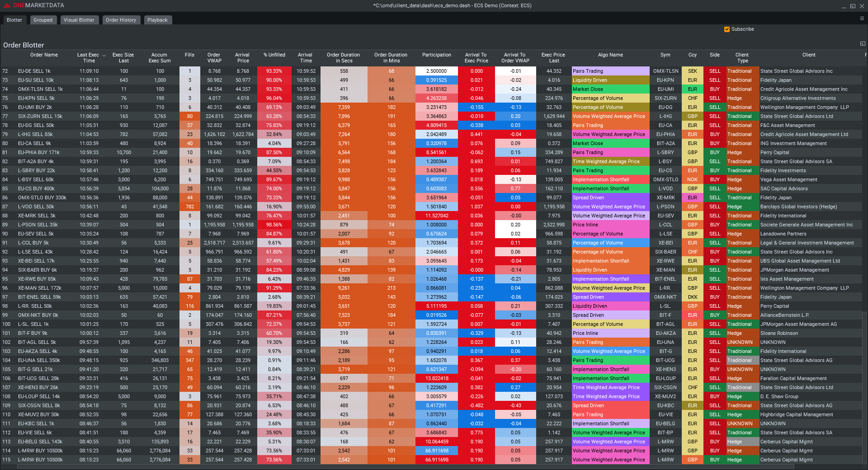868x470 pixels.
Task: Click client D. E. Shaw Group
Action: pyautogui.click(x=779, y=397)
